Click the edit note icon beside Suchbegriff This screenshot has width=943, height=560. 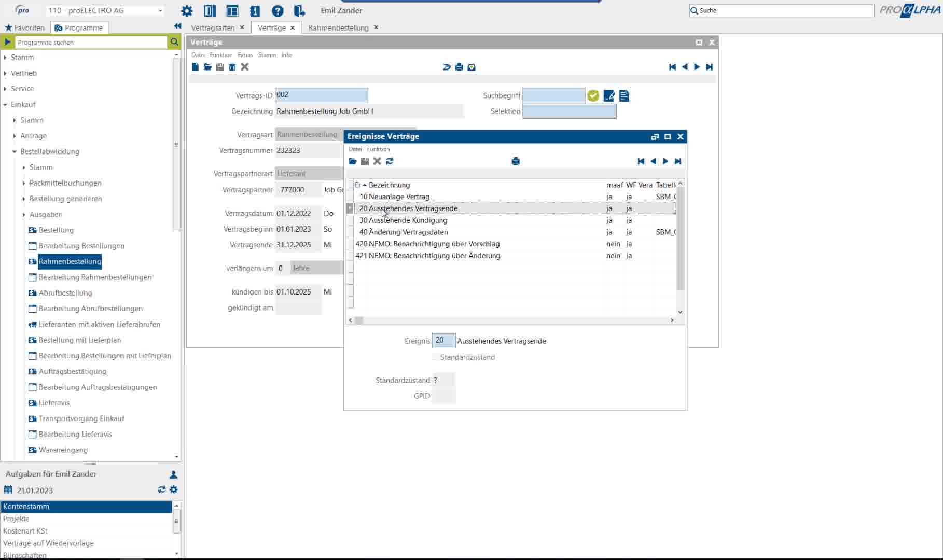[x=609, y=95]
